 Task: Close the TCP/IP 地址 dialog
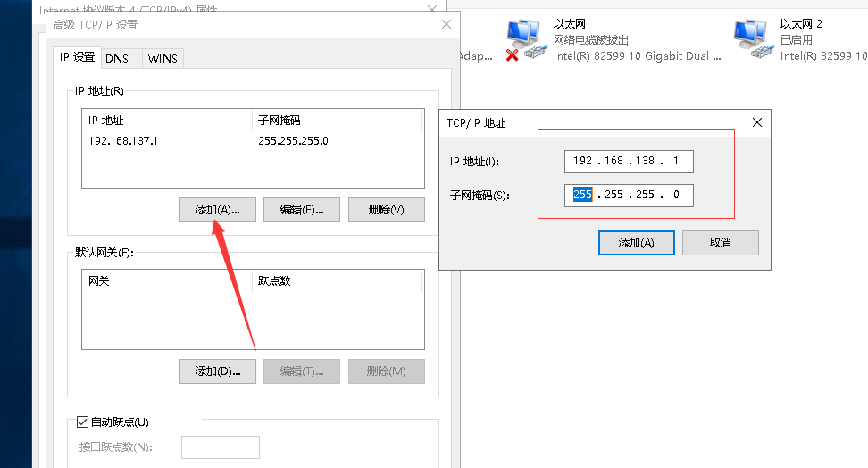tap(756, 122)
